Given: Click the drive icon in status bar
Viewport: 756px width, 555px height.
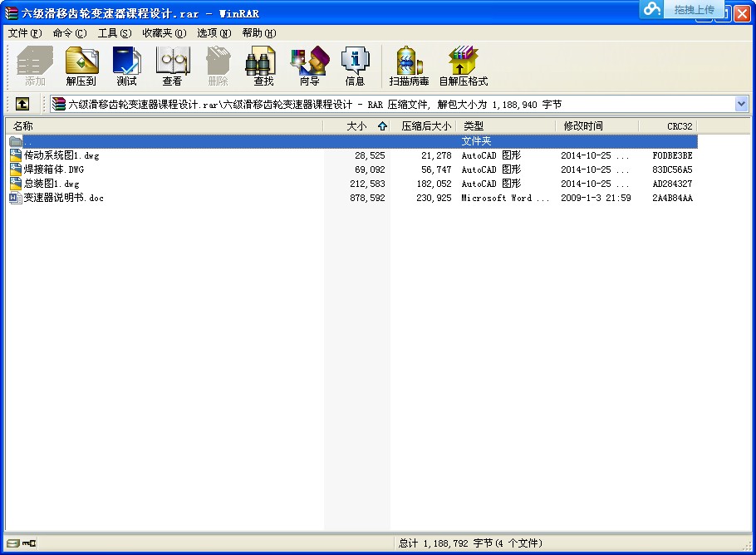Looking at the screenshot, I should (x=13, y=543).
